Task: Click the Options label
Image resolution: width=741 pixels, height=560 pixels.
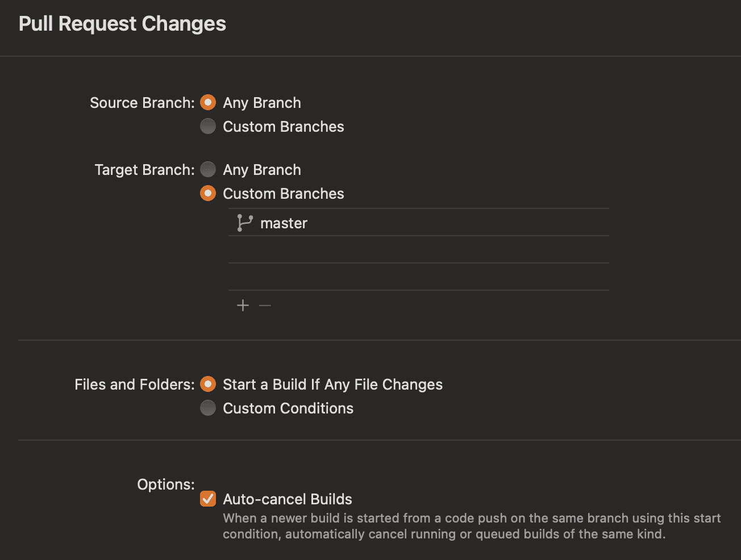Action: click(166, 484)
